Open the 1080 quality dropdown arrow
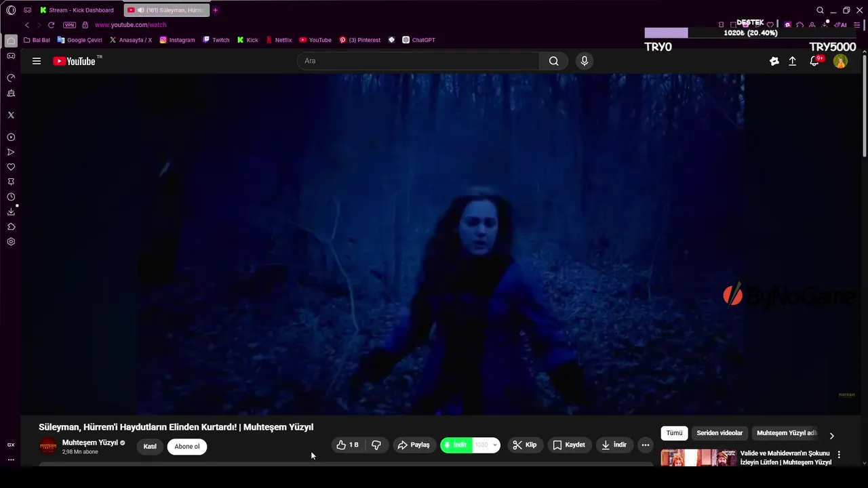868x488 pixels. 495,445
